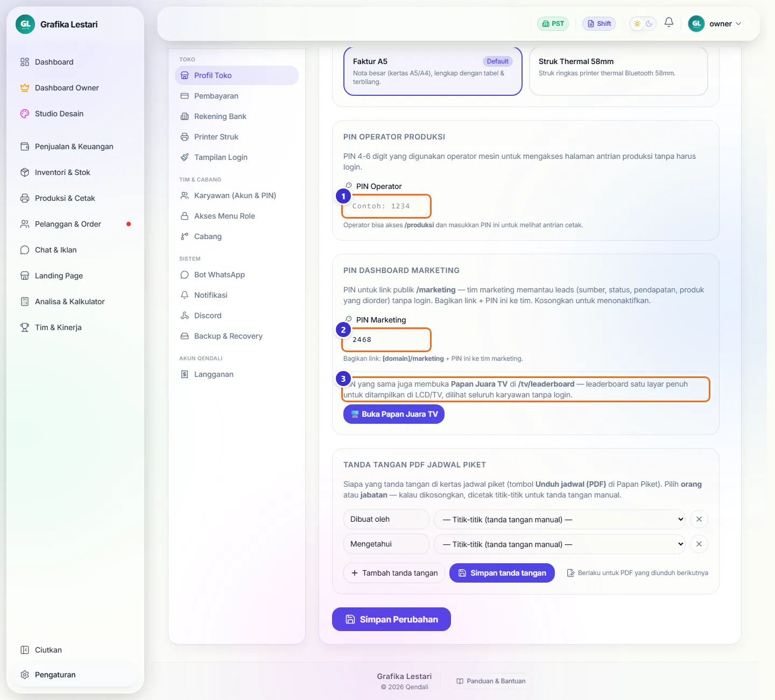
Task: Click the chat bubble icon for Chat & Iklan
Action: click(x=25, y=250)
